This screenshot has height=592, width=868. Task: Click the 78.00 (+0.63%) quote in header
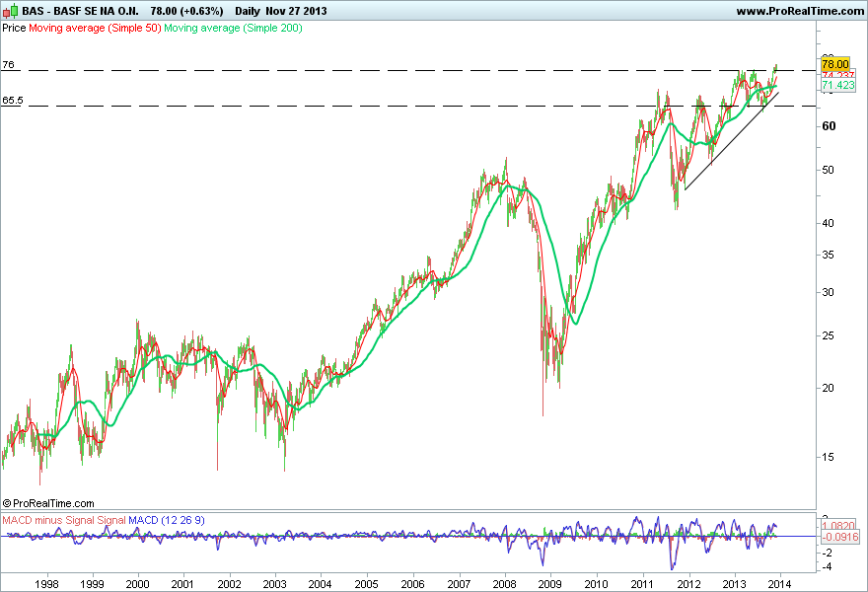click(187, 11)
